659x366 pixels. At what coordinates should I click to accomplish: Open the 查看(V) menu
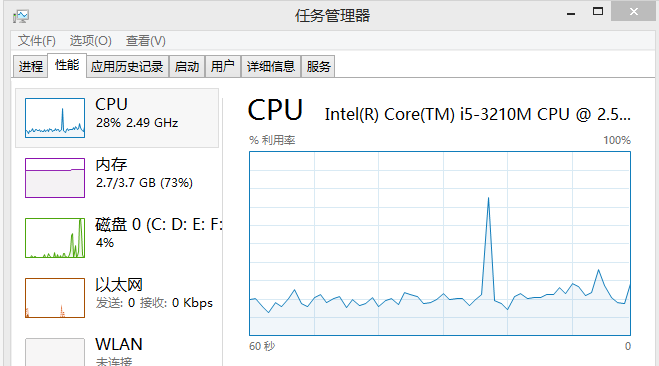(x=145, y=41)
